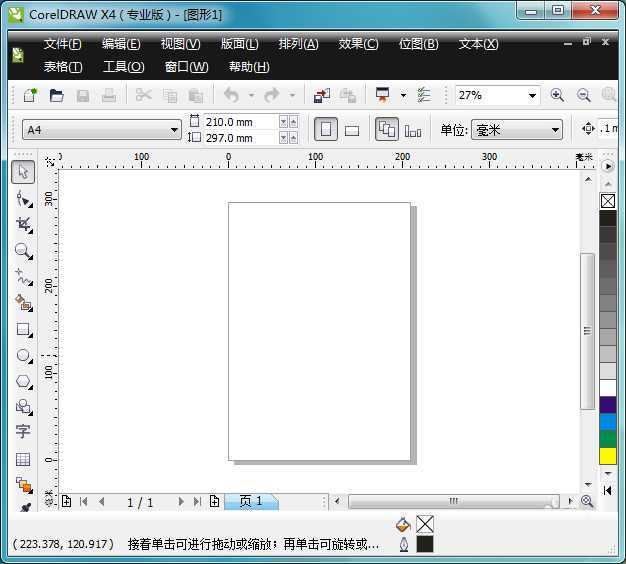Click the Import icon in toolbar
The image size is (626, 564).
pyautogui.click(x=322, y=96)
